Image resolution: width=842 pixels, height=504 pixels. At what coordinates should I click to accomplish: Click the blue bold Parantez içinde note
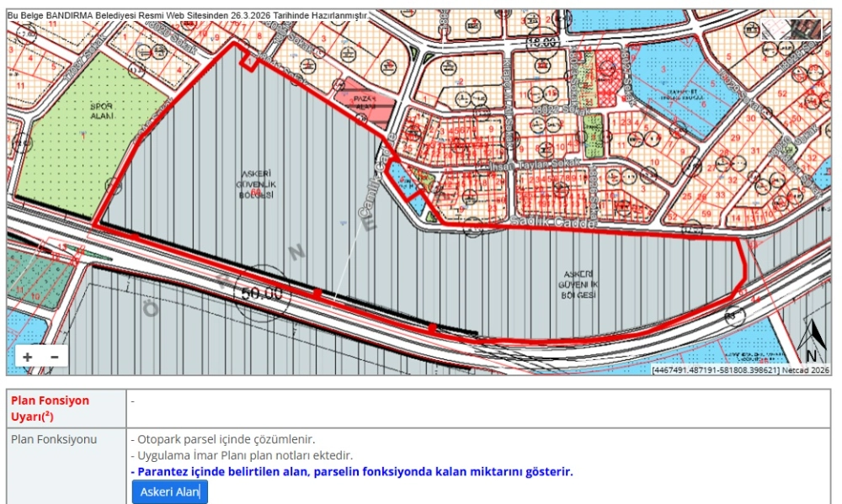tap(352, 471)
